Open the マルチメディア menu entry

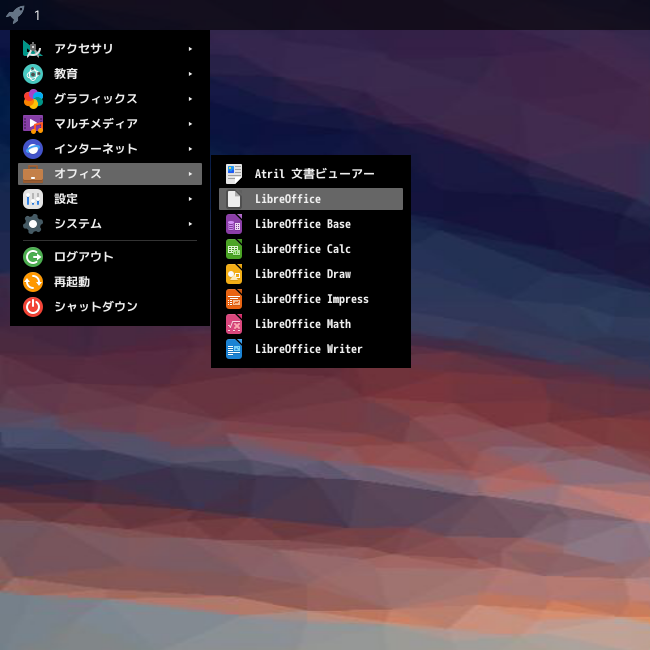[110, 124]
